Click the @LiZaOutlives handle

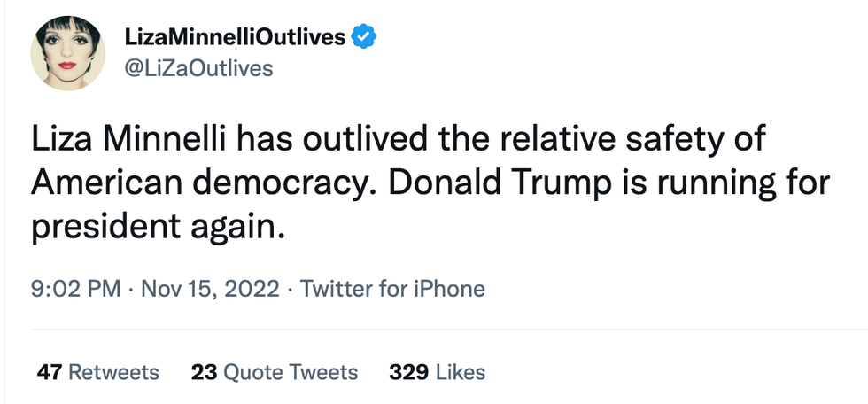(201, 68)
